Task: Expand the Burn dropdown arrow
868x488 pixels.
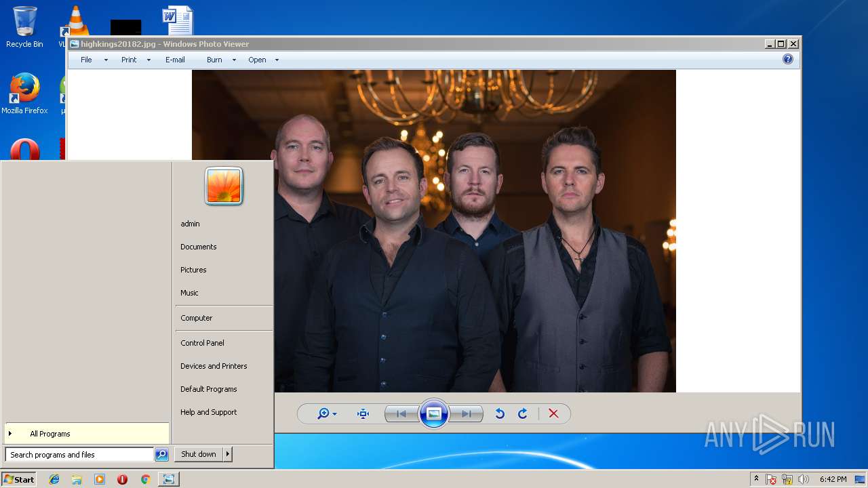Action: tap(234, 60)
